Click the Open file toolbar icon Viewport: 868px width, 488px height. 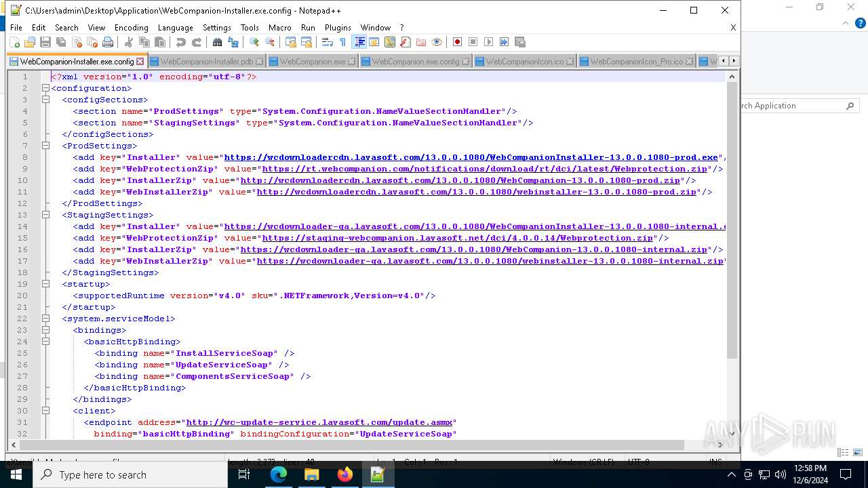tap(30, 42)
